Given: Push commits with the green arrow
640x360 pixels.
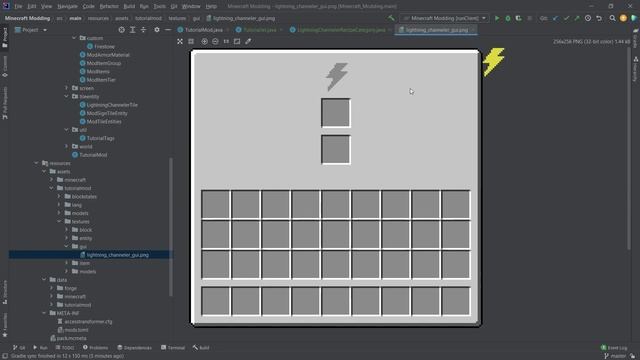Looking at the screenshot, I should [x=577, y=18].
